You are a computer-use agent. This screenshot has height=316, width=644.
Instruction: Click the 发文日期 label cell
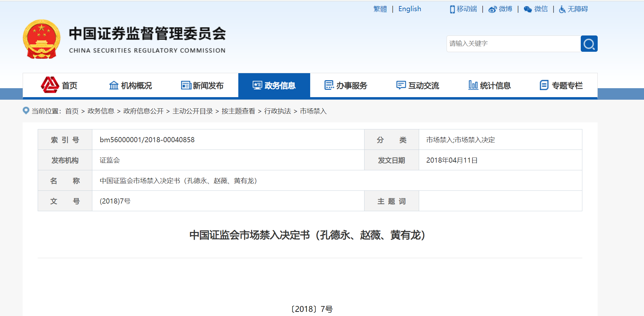(x=392, y=160)
